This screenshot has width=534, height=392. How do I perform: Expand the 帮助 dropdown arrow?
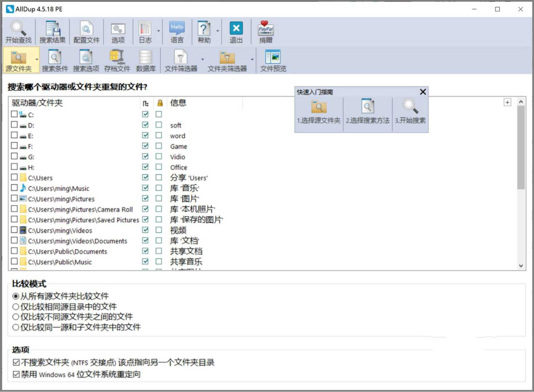217,31
